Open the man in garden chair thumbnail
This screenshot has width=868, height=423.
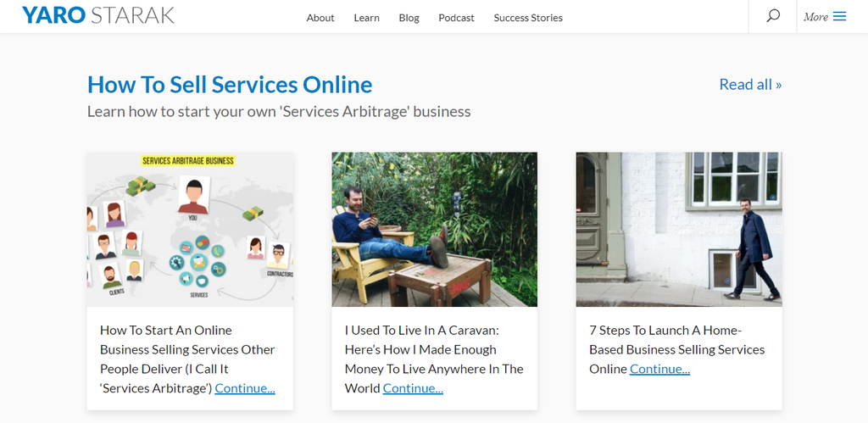[434, 229]
